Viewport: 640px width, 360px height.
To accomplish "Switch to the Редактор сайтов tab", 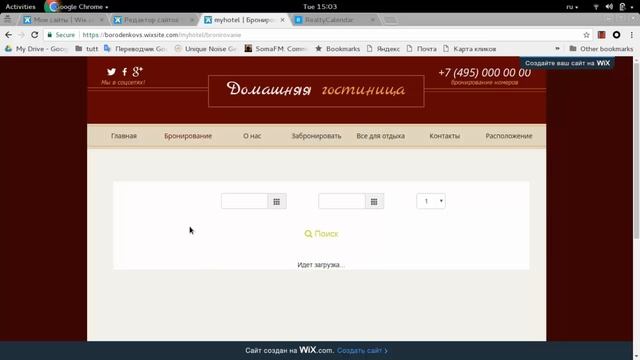I will click(x=154, y=20).
